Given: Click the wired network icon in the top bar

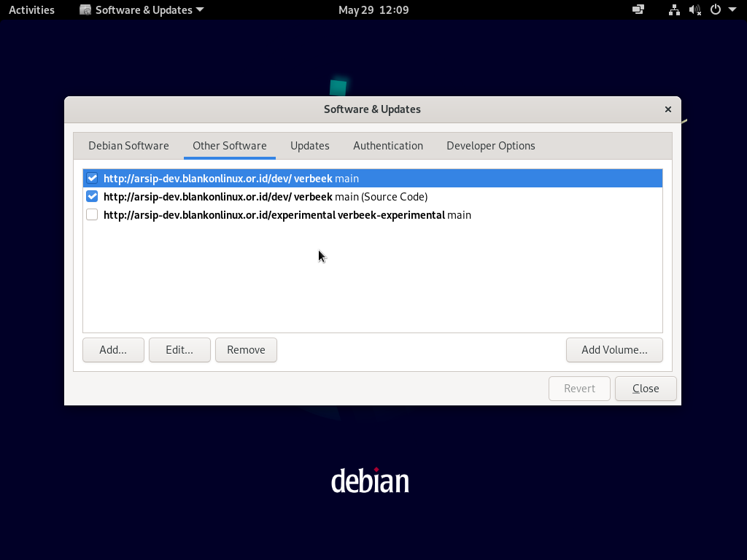Looking at the screenshot, I should [674, 10].
